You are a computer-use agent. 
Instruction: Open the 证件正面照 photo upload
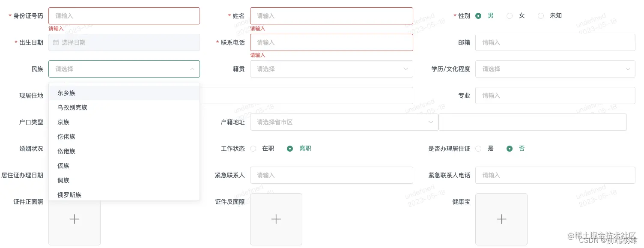tap(75, 219)
